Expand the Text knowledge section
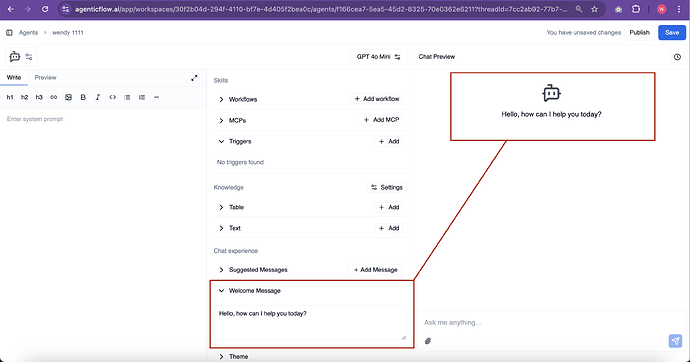 coord(221,228)
